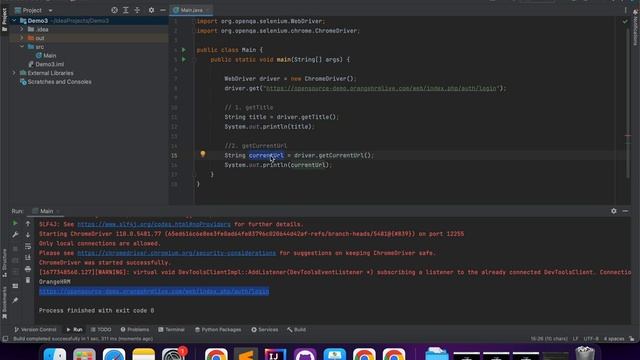The width and height of the screenshot is (640, 360).
Task: Open the Bookmarks side tool window
Action: coord(4,302)
